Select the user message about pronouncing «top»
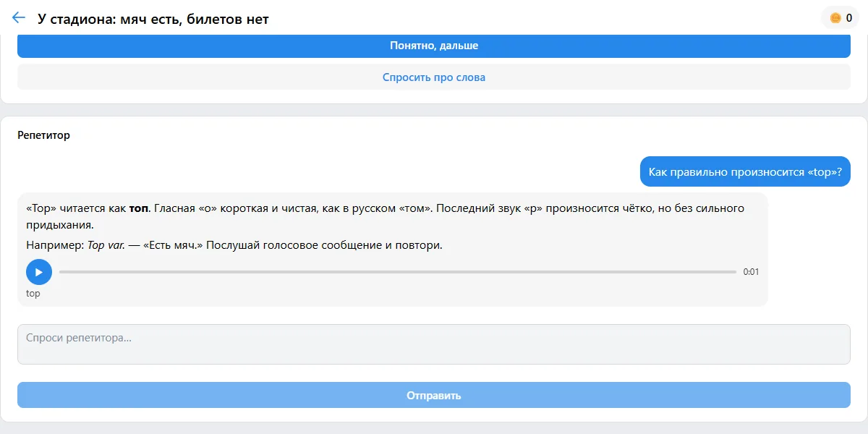 (745, 172)
